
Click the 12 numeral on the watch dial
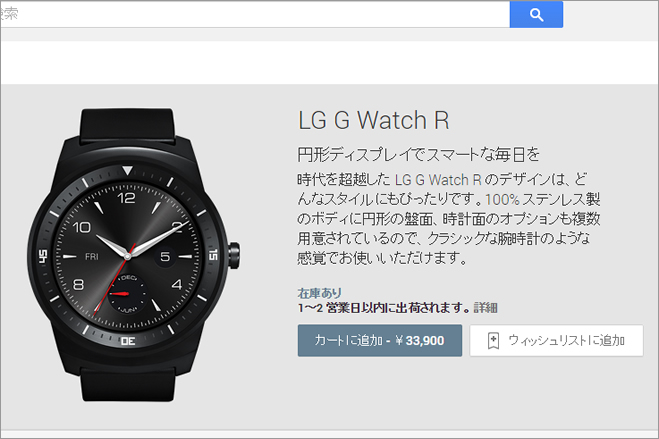point(126,197)
